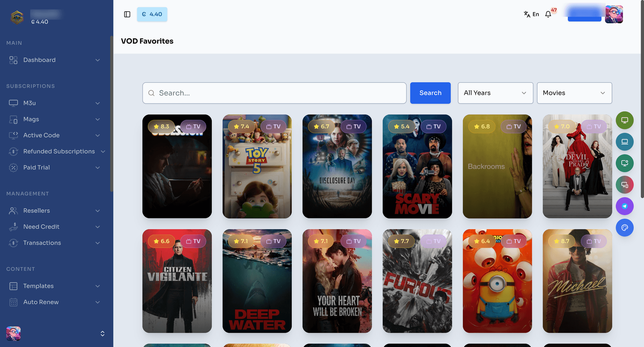
Task: Click the red 47 notification count
Action: pyautogui.click(x=554, y=10)
